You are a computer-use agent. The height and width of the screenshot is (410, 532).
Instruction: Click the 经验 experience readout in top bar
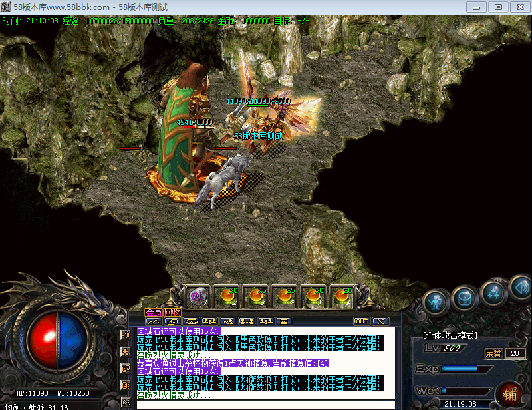[108, 21]
